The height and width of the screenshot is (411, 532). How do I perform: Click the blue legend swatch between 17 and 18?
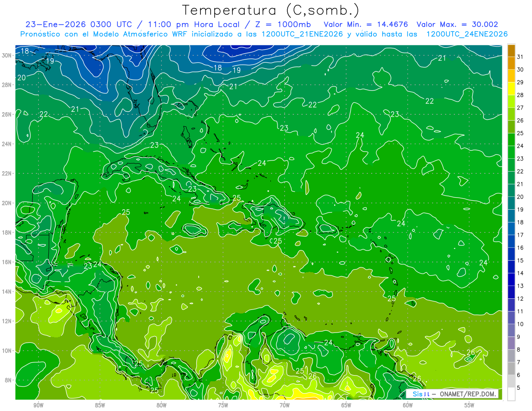tap(511, 228)
